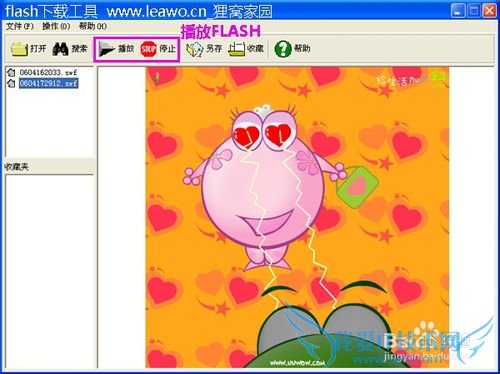This screenshot has height=374, width=500.
Task: Click icon beside 0604172912.swf
Action: point(11,83)
